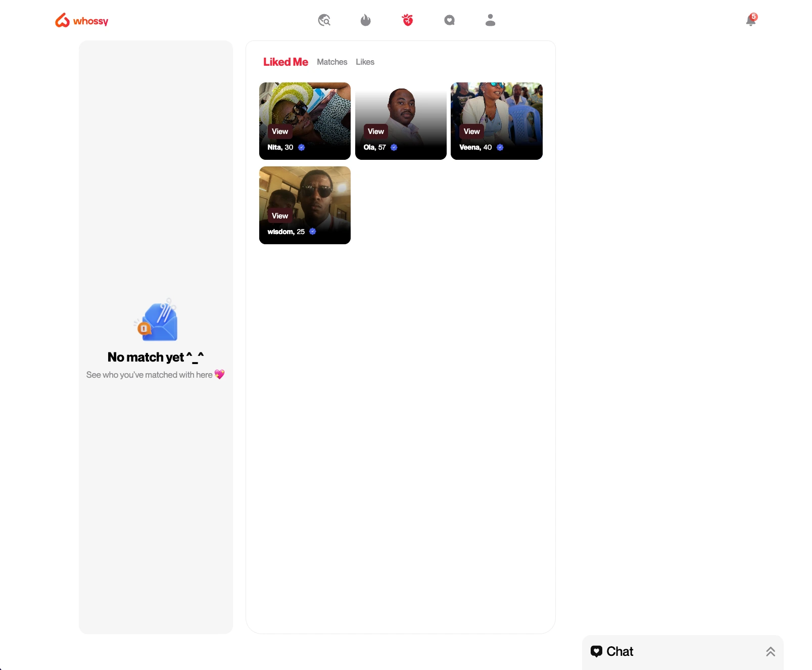Open the notifications bell icon
The image size is (812, 670).
[x=751, y=20]
